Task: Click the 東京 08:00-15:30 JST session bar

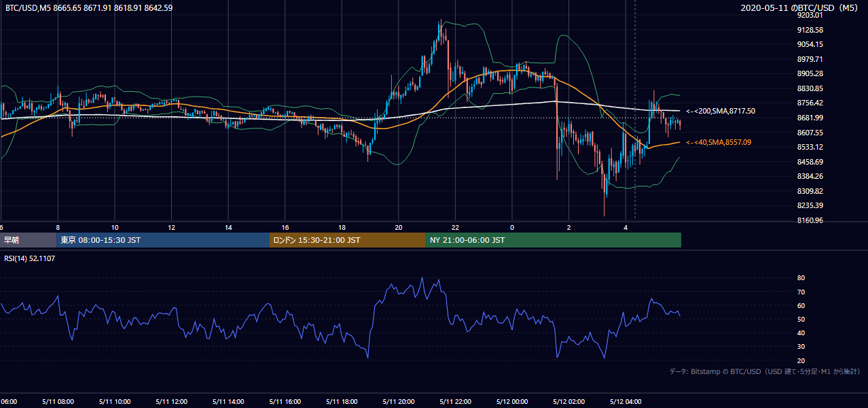Action: coord(163,240)
